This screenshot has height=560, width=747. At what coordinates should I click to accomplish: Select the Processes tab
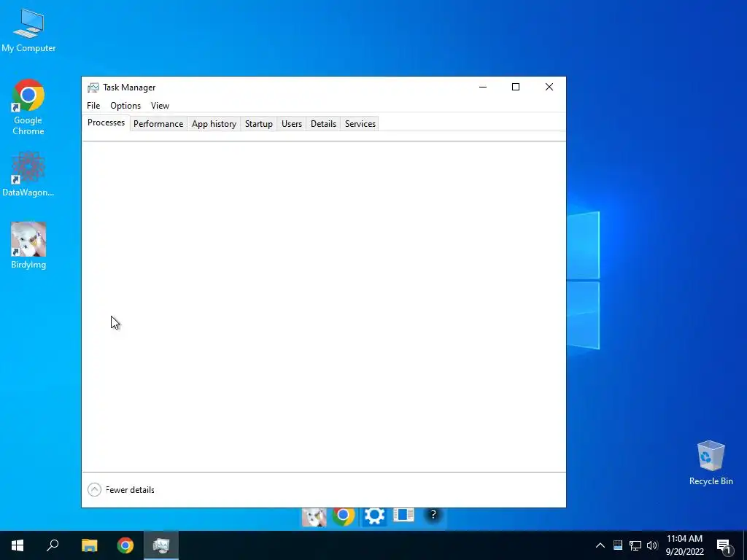(x=107, y=122)
